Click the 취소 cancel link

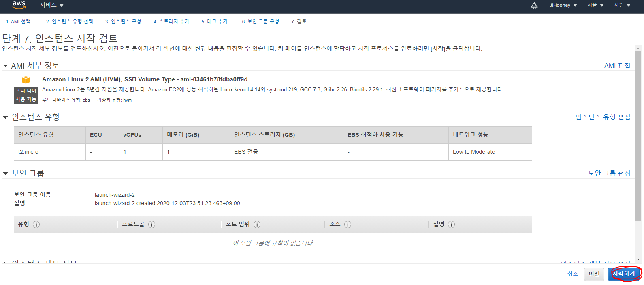pos(573,274)
